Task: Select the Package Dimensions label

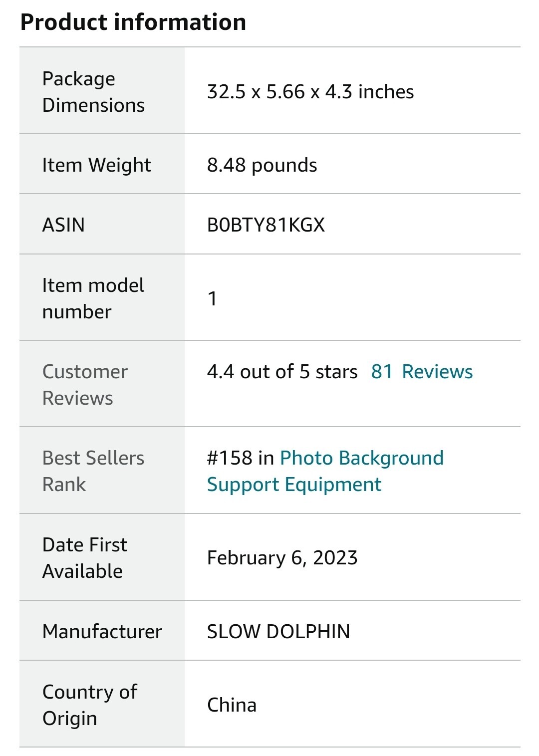Action: pos(93,92)
